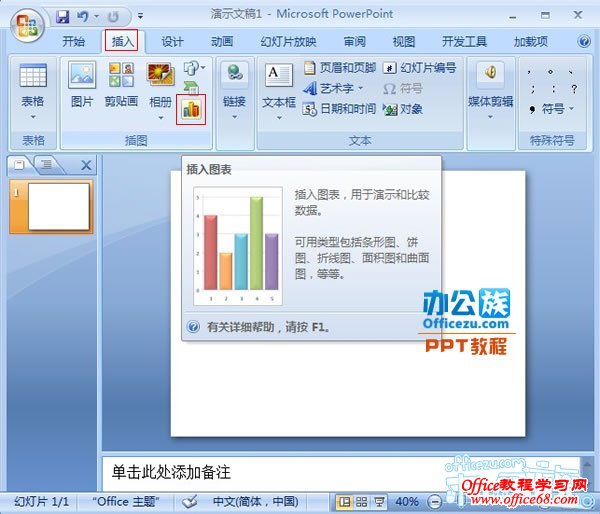
Task: Start the slide show from status bar
Action: tap(379, 502)
